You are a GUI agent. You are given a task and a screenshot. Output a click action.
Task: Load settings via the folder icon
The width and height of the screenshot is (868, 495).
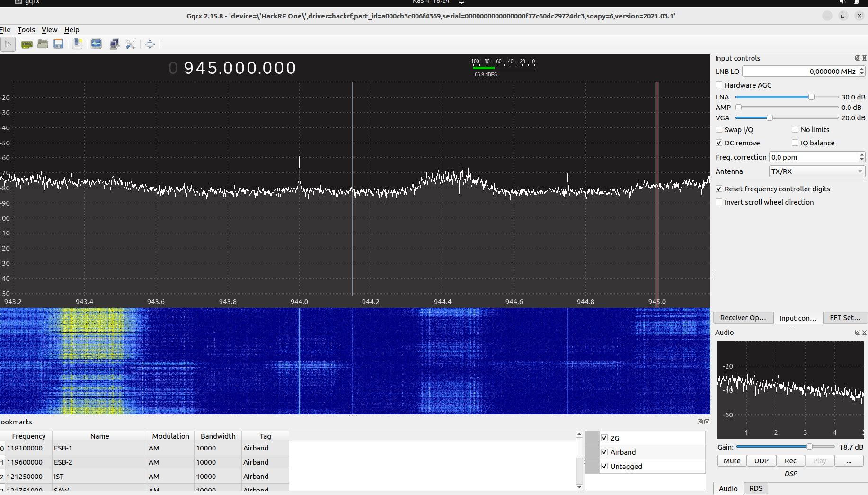(43, 44)
